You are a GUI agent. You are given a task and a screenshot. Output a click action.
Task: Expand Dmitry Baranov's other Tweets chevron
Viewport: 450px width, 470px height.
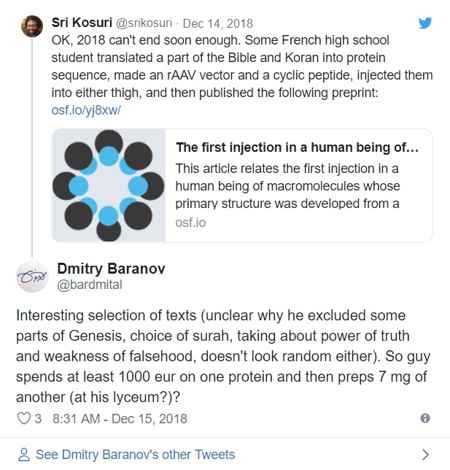tap(425, 455)
